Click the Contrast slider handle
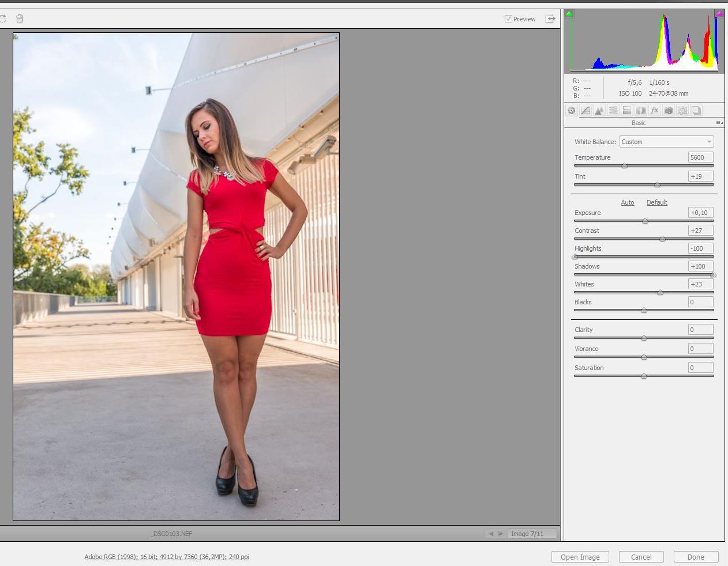 [x=662, y=239]
